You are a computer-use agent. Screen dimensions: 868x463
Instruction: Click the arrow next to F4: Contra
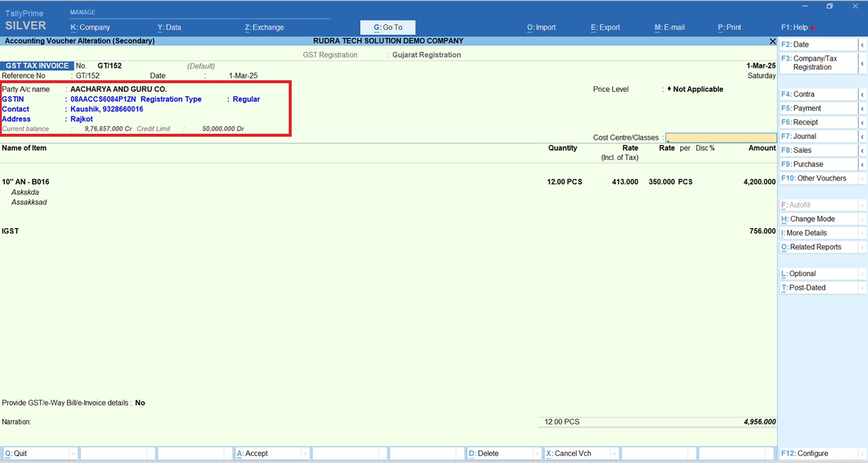click(862, 94)
